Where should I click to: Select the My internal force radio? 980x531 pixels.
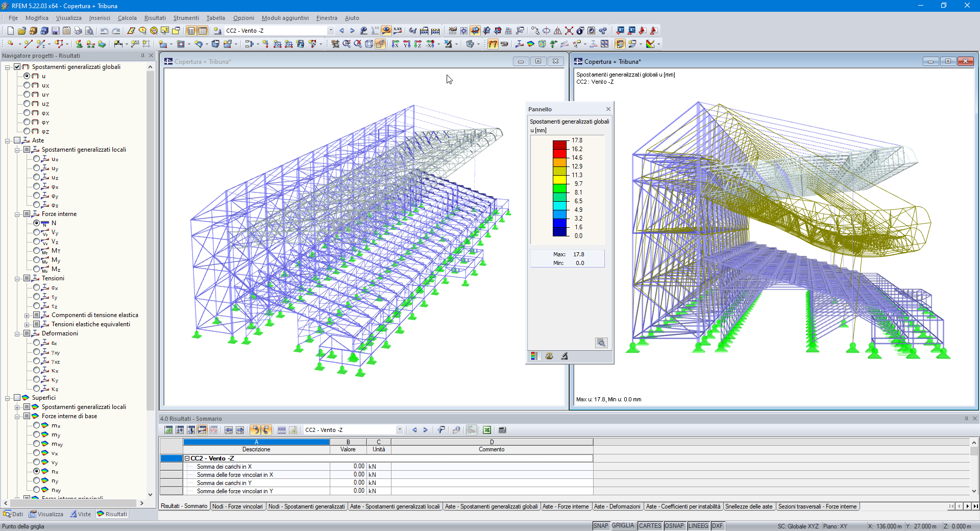[x=37, y=260]
